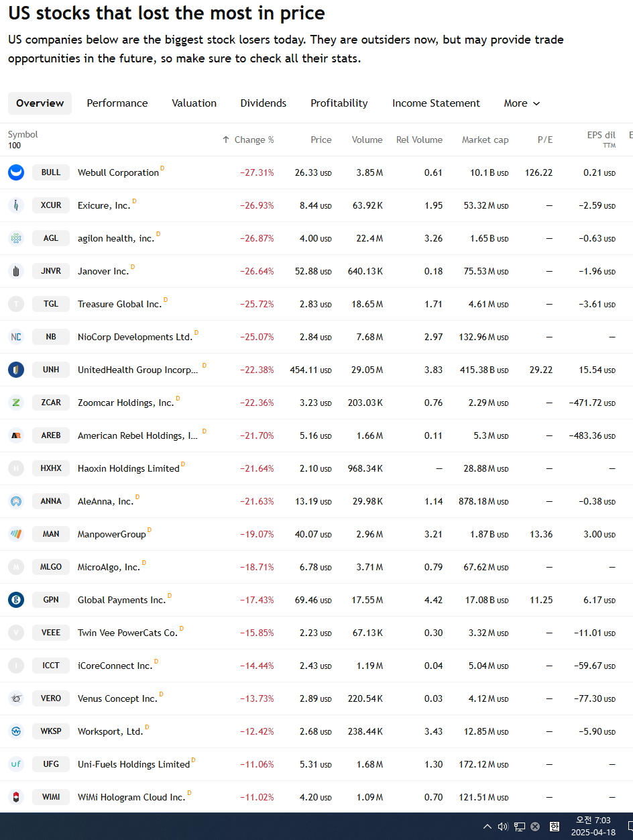
Task: Open the UNH ticker symbol link
Action: tap(51, 370)
